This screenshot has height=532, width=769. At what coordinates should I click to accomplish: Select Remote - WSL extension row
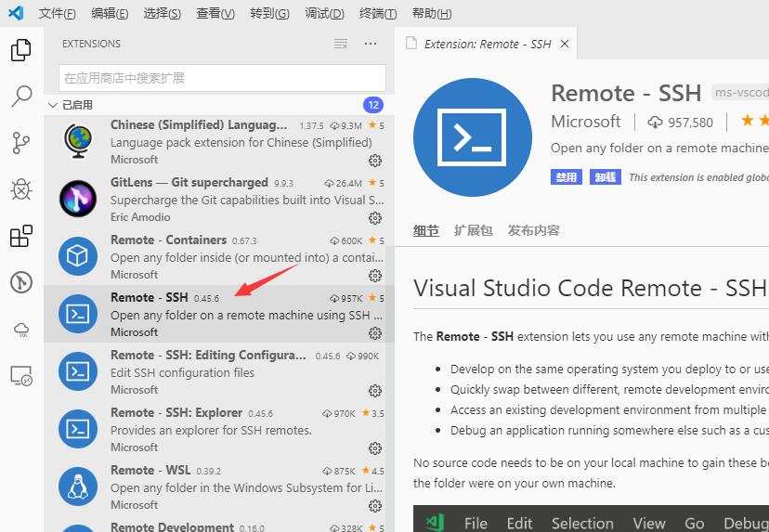click(x=219, y=487)
